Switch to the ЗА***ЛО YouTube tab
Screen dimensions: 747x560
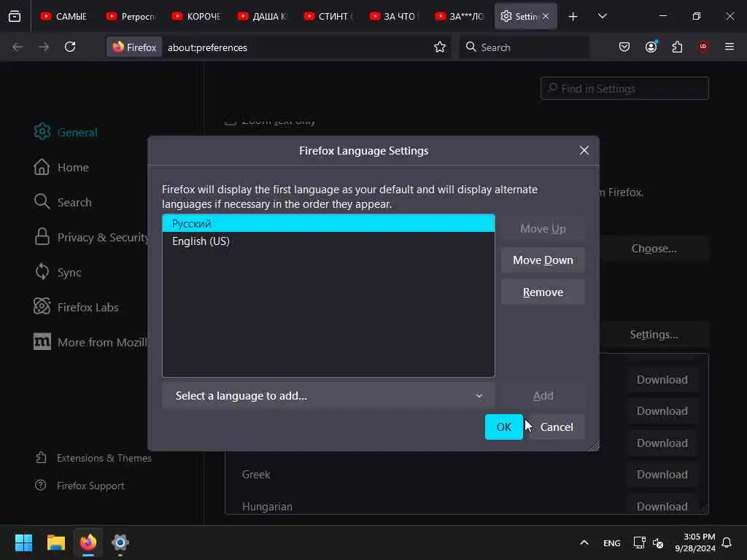(x=460, y=16)
